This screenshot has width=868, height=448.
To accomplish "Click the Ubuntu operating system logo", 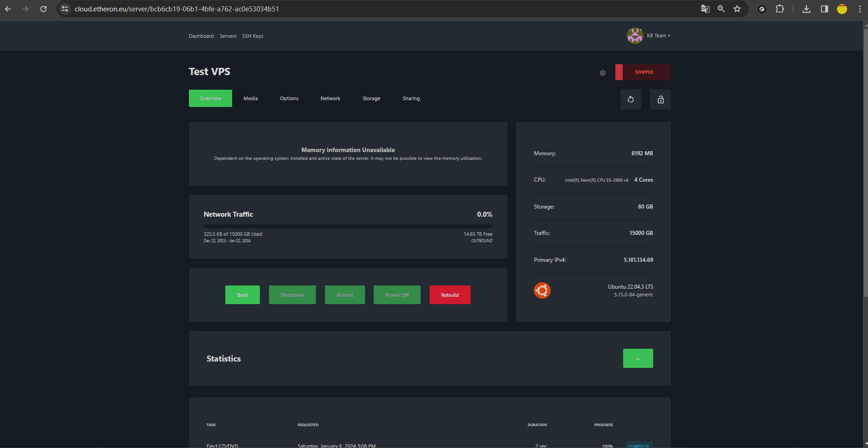I will point(542,290).
